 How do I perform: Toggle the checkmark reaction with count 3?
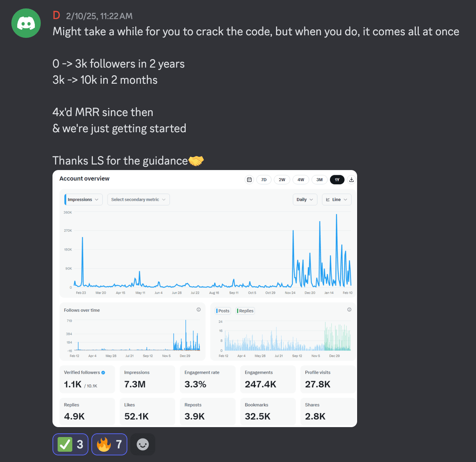coord(70,444)
